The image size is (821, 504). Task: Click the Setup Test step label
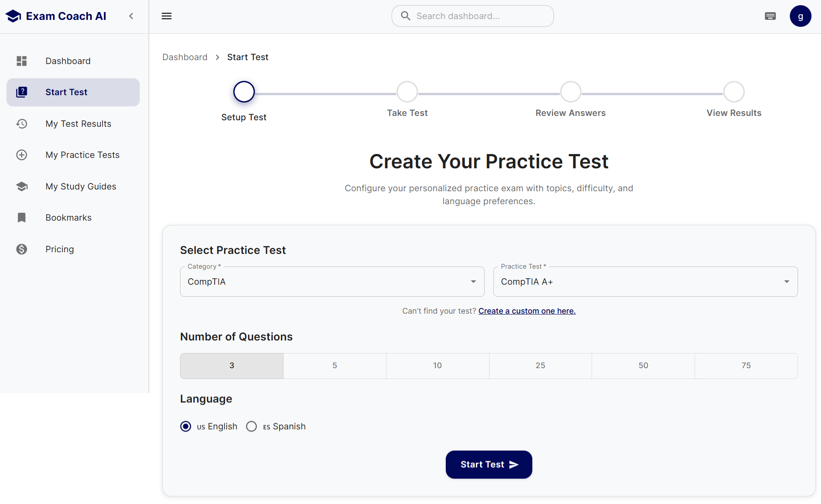[244, 117]
